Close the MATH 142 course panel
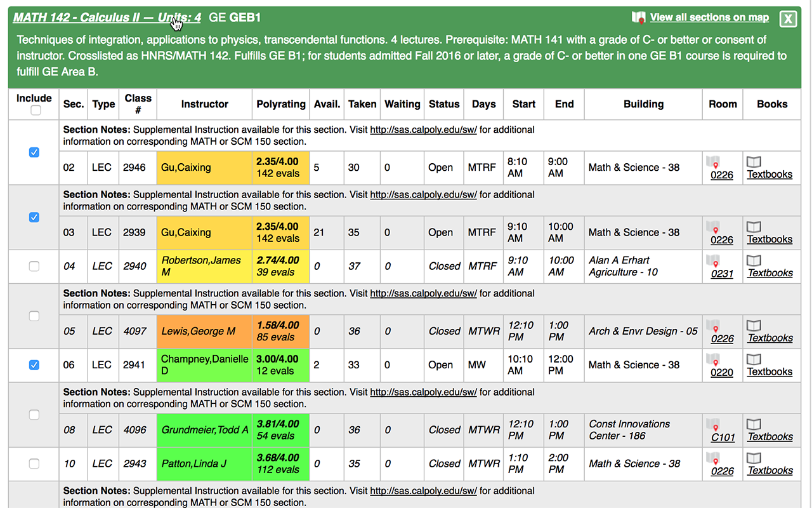The image size is (812, 508). [x=788, y=19]
